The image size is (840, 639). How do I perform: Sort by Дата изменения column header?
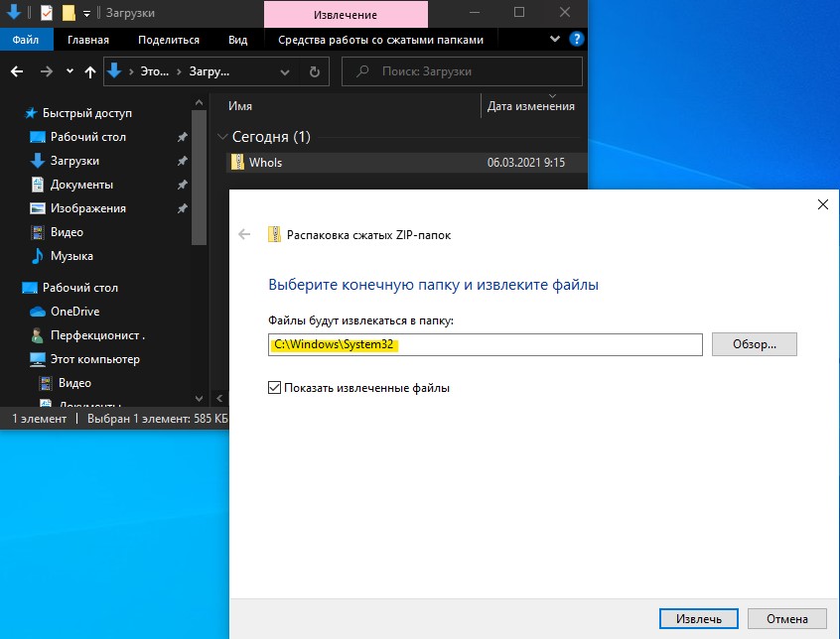click(530, 106)
